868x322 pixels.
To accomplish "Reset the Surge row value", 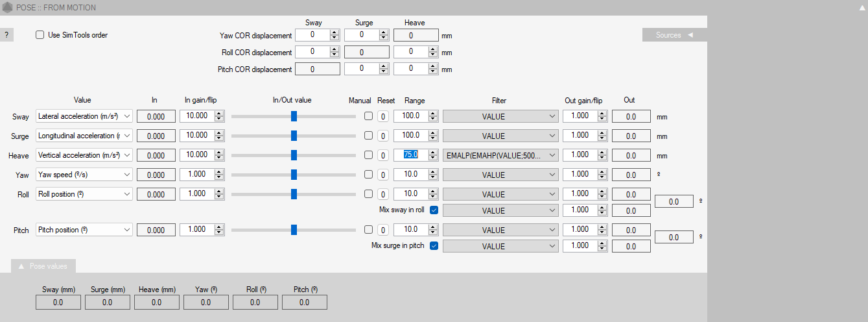I will (383, 136).
